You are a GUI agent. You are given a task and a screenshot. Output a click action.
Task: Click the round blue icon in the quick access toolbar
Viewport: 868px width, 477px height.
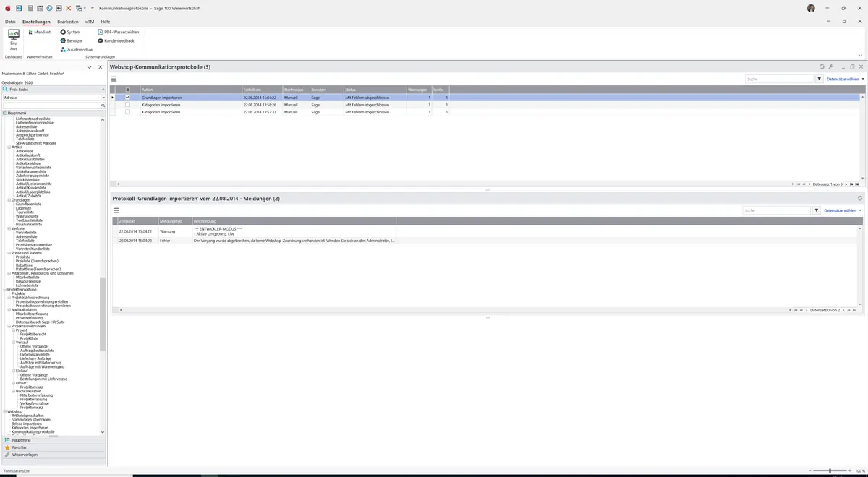[x=49, y=8]
